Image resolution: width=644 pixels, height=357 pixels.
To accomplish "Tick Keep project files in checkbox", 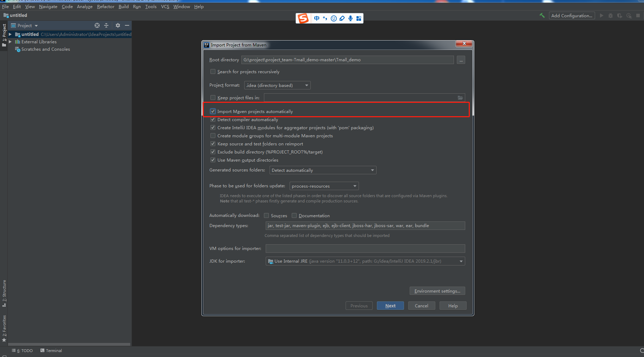I will tap(213, 98).
